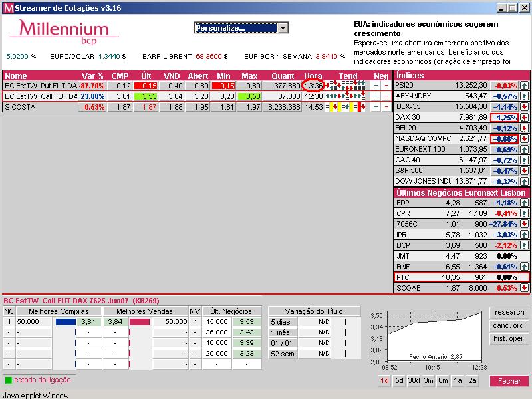Click the up arrow icon beside EURONEXT 100
This screenshot has width=532, height=399.
click(x=524, y=149)
